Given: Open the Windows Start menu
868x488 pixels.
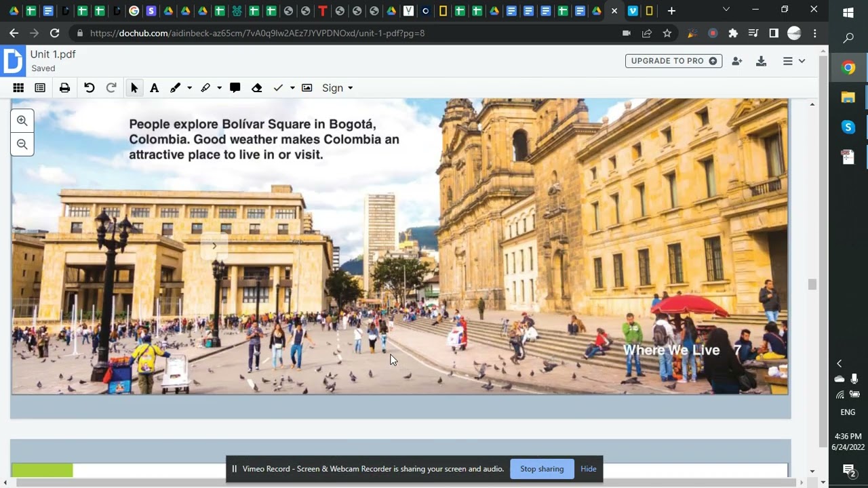Looking at the screenshot, I should (x=848, y=12).
